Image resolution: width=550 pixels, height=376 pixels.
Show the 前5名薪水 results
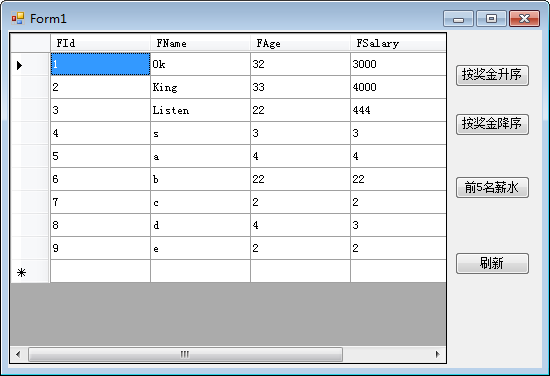pos(492,188)
